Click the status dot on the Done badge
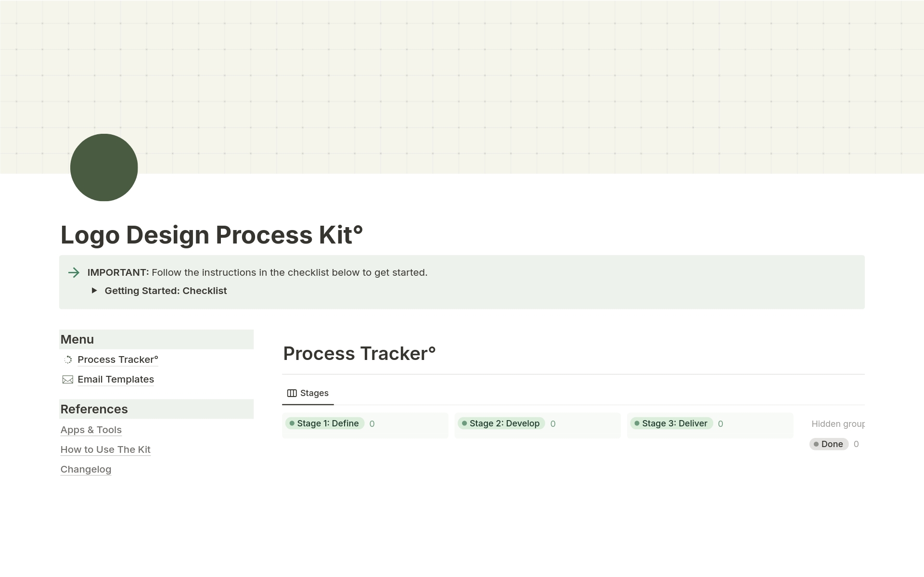 coord(817,444)
